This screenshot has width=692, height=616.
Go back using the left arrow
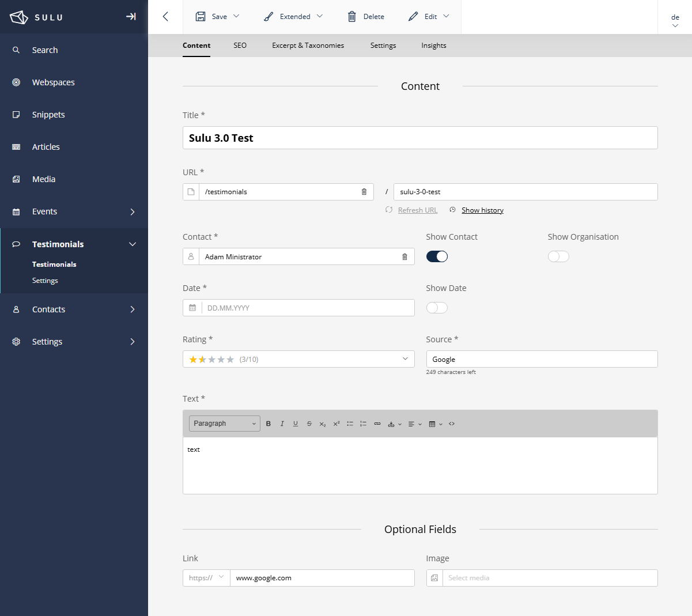[x=165, y=17]
